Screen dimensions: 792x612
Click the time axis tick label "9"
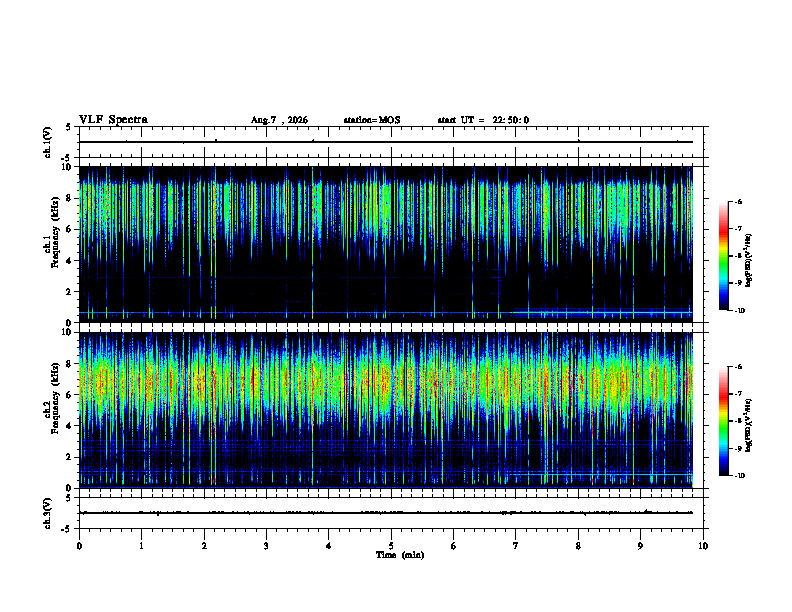[640, 546]
